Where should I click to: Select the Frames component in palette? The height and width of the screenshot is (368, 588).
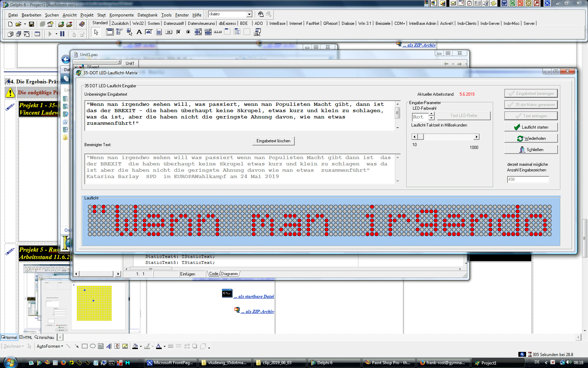[110, 32]
